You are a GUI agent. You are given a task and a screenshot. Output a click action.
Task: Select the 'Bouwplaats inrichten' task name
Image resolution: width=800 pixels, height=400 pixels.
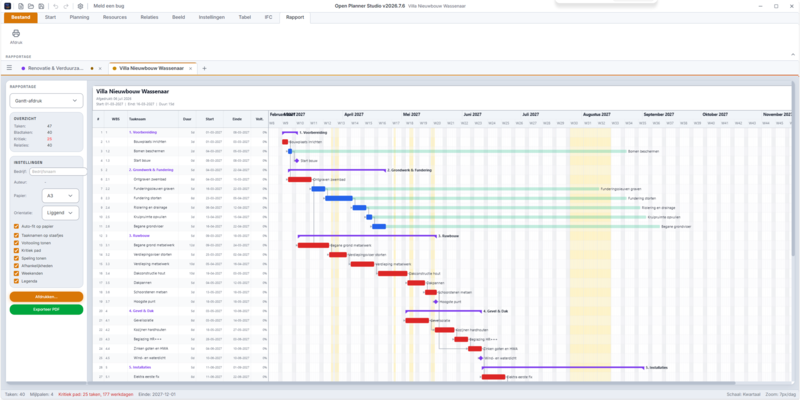tap(149, 141)
